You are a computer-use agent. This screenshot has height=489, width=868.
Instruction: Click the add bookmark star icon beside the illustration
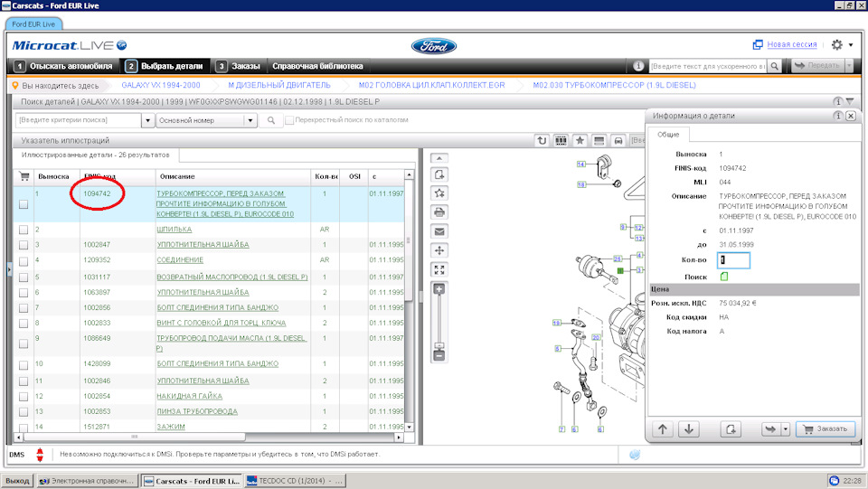click(x=439, y=193)
